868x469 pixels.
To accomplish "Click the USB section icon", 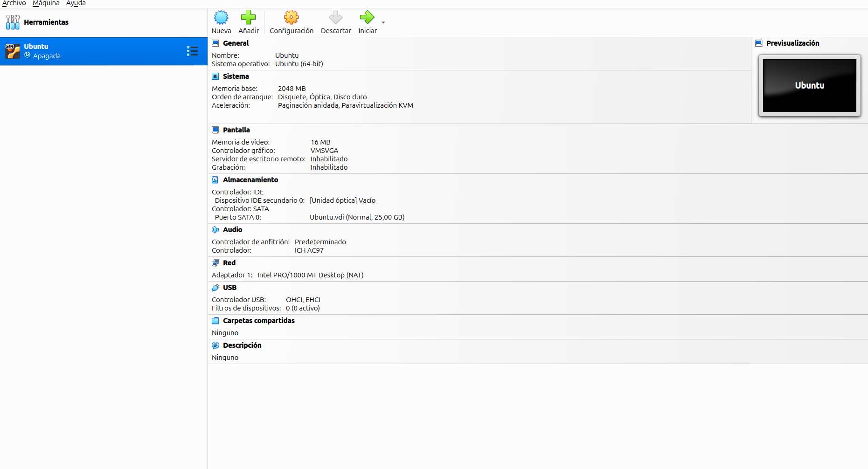I will (x=215, y=288).
